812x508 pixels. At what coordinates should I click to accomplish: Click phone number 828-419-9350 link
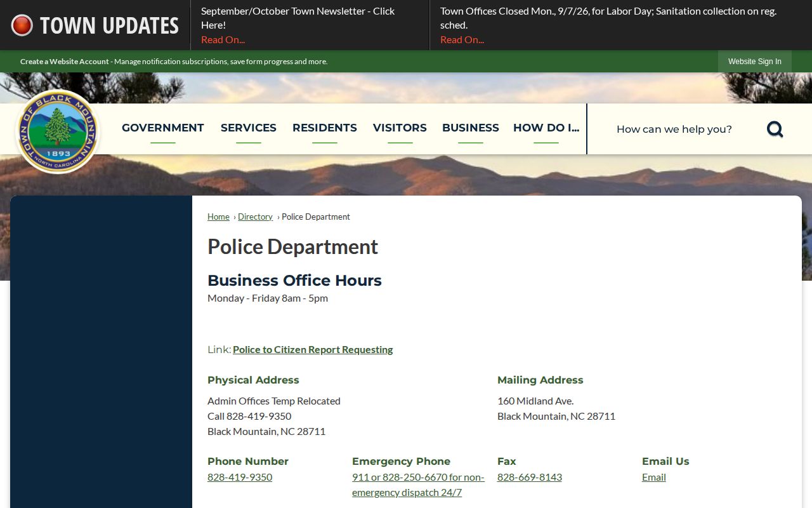(240, 477)
